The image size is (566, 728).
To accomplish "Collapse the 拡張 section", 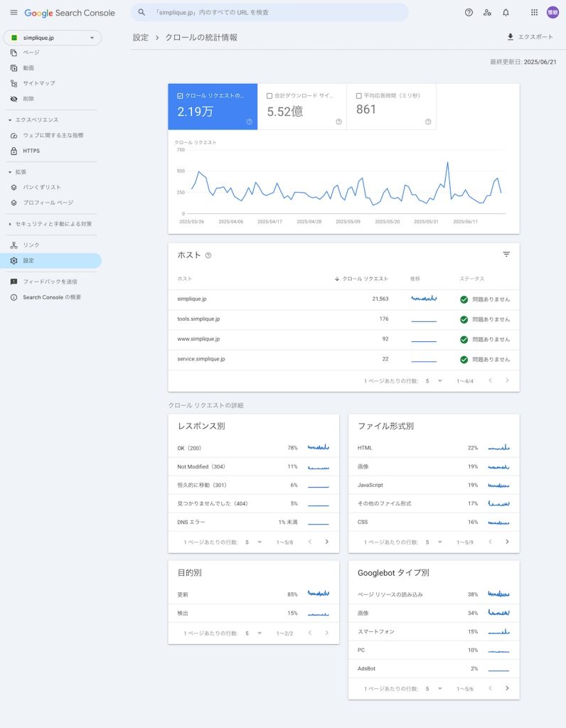I will tap(10, 172).
